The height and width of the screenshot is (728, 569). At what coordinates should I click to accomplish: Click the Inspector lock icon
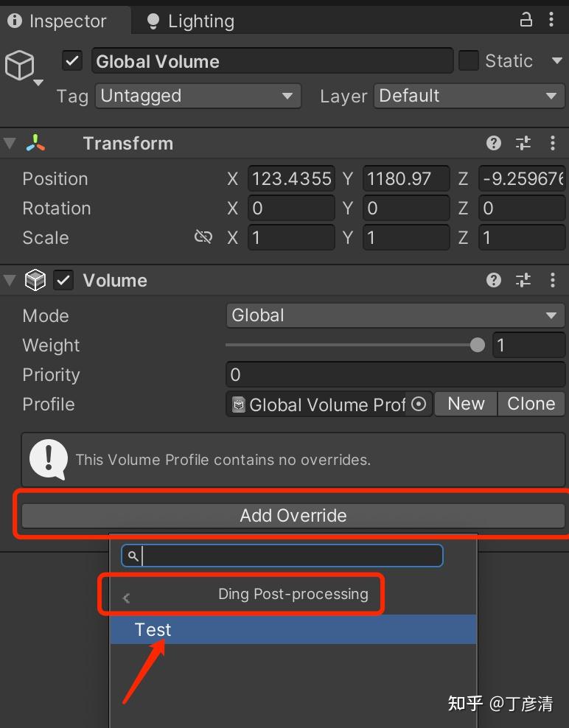(526, 20)
